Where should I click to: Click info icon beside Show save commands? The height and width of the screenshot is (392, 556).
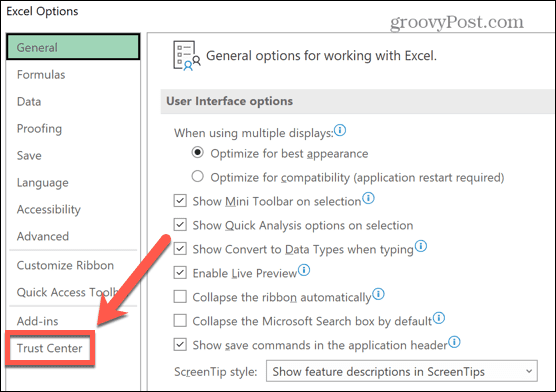point(454,342)
